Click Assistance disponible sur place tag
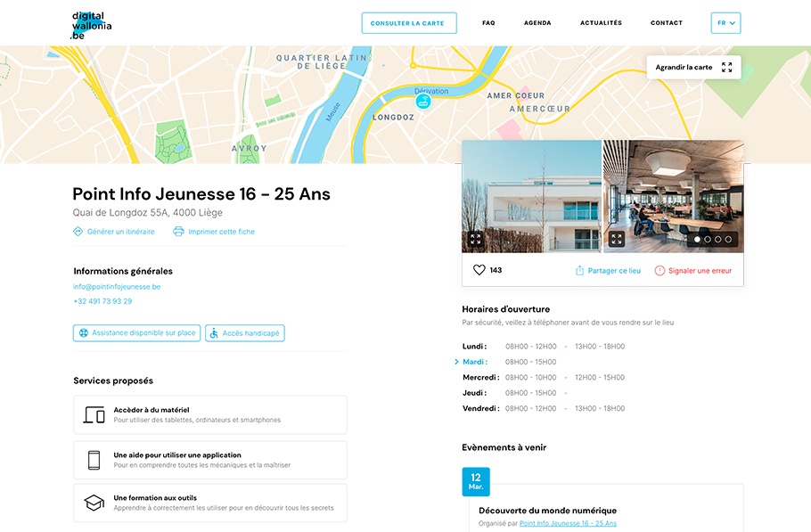The height and width of the screenshot is (532, 811). point(136,333)
